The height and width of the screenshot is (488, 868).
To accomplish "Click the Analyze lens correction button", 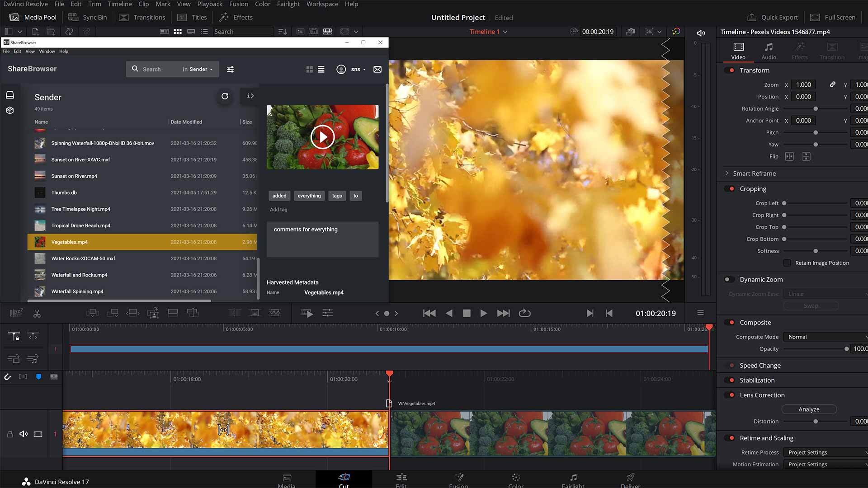I will click(x=809, y=409).
